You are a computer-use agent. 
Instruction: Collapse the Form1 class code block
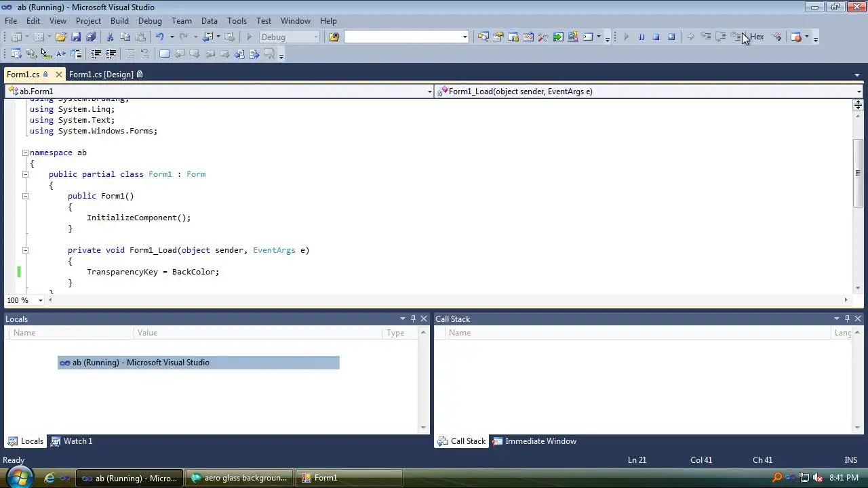(25, 174)
